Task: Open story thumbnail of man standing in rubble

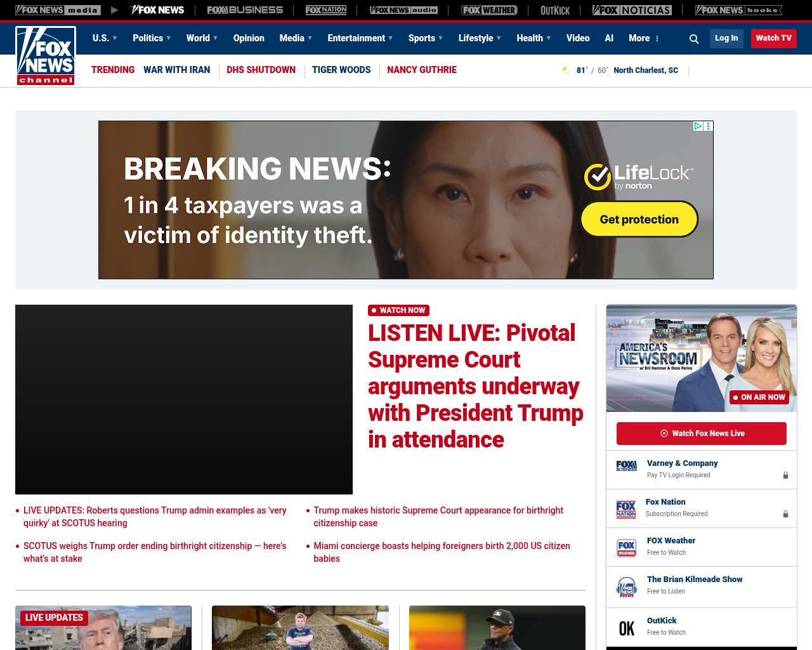Action: [x=300, y=628]
